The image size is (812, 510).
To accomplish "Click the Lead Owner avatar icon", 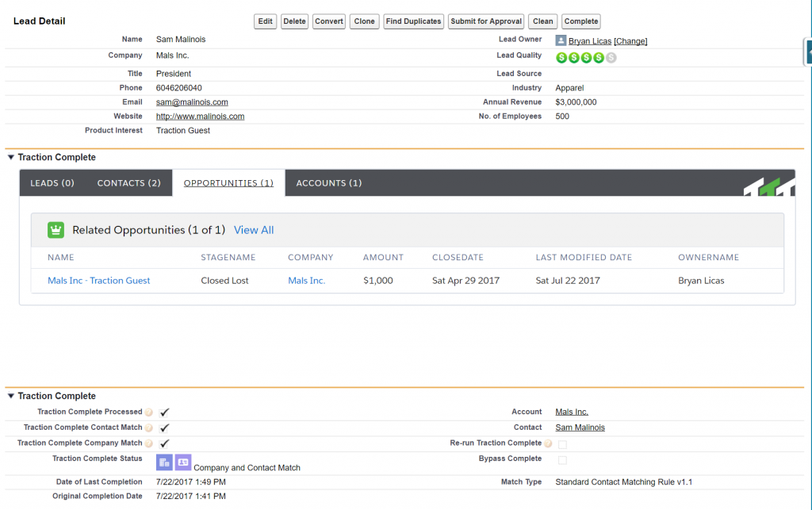I will click(x=561, y=40).
